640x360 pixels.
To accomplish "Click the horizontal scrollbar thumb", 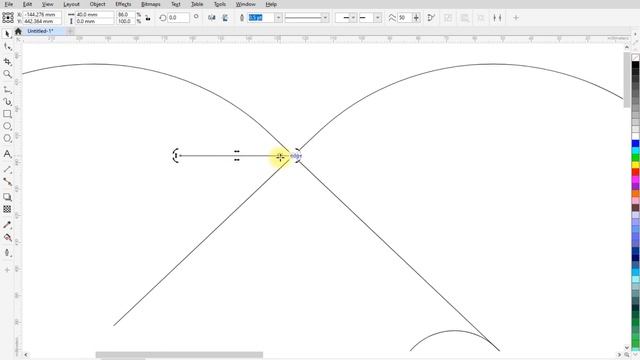I will tap(179, 355).
